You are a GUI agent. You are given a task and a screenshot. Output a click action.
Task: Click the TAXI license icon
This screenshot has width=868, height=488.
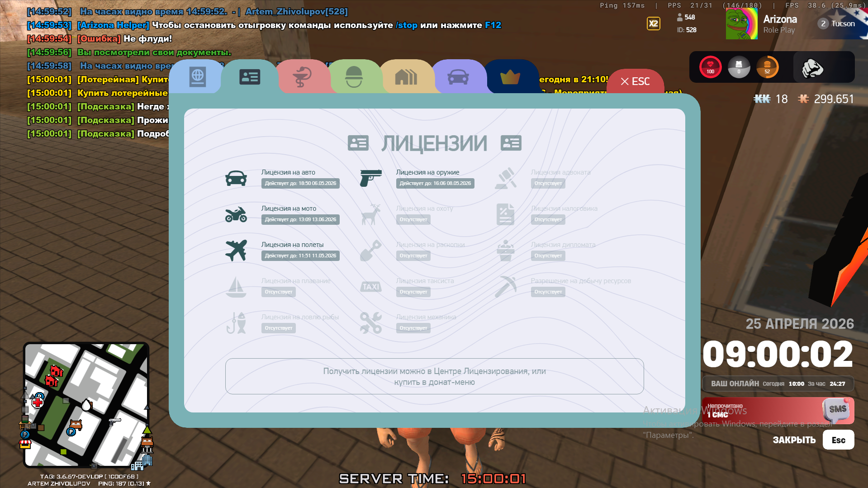pyautogui.click(x=371, y=287)
